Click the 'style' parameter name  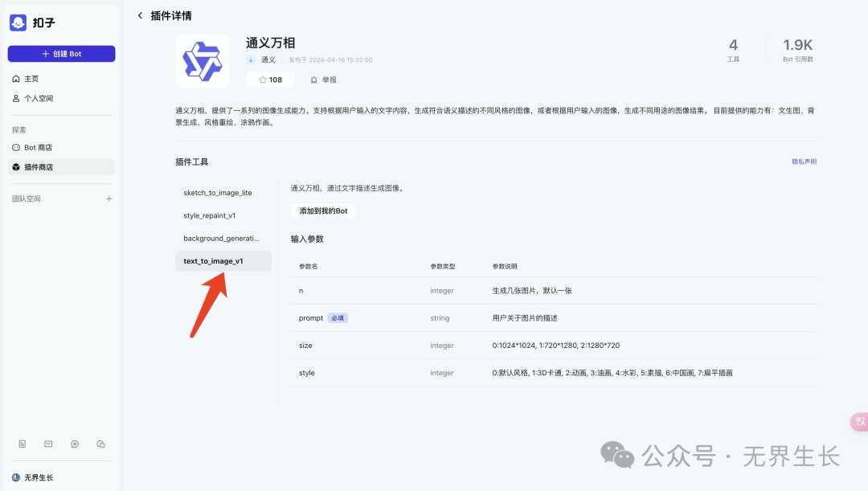307,373
